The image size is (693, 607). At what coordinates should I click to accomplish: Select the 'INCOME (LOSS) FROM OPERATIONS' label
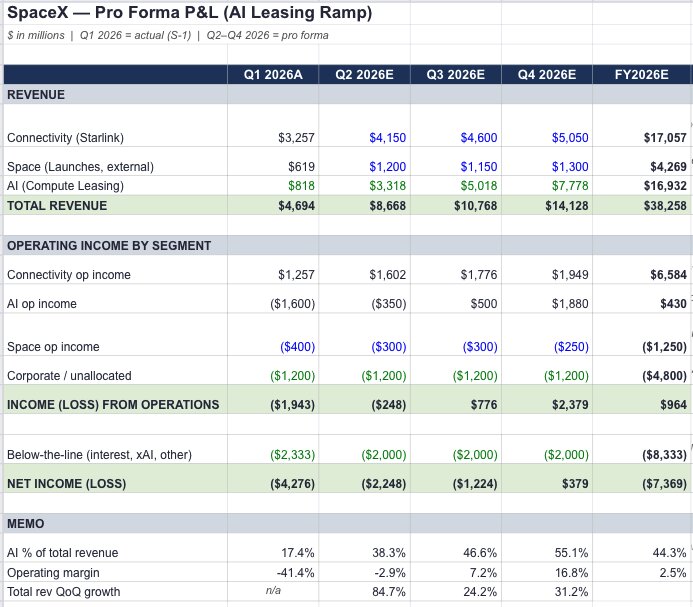pyautogui.click(x=113, y=405)
